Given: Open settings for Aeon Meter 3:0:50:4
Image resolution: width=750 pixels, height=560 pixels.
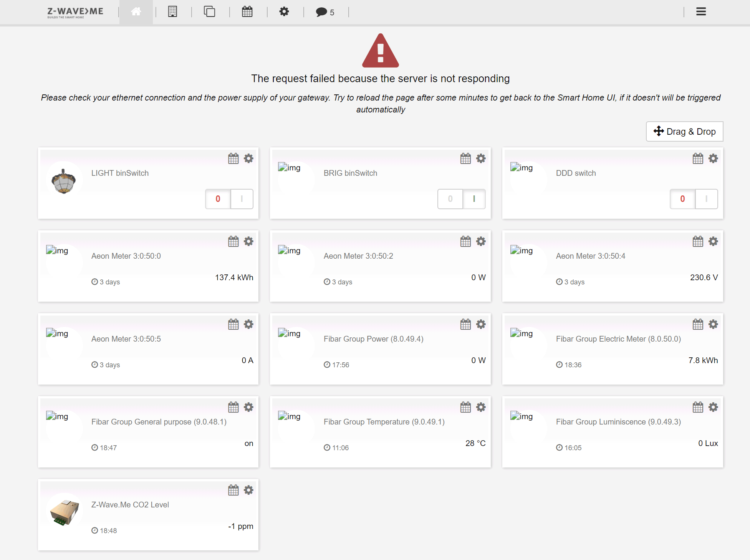Looking at the screenshot, I should click(713, 241).
